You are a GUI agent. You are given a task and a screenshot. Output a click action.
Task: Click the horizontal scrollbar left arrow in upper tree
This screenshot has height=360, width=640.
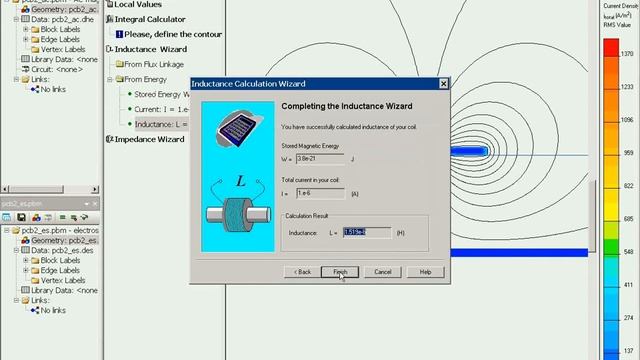pos(5,189)
